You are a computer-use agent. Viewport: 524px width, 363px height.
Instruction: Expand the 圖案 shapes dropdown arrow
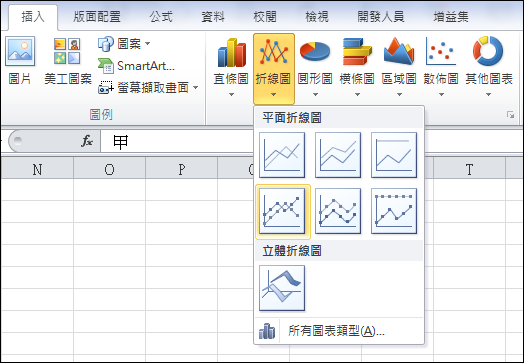tap(147, 43)
